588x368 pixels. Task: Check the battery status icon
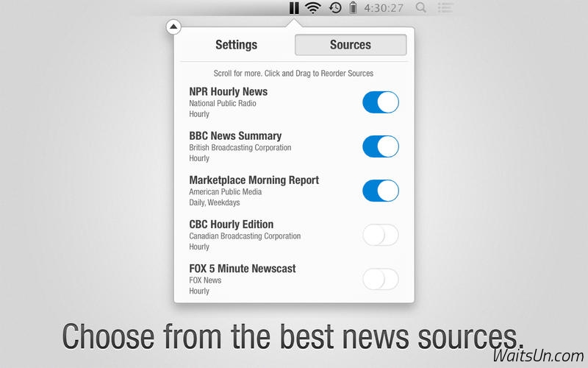[353, 8]
